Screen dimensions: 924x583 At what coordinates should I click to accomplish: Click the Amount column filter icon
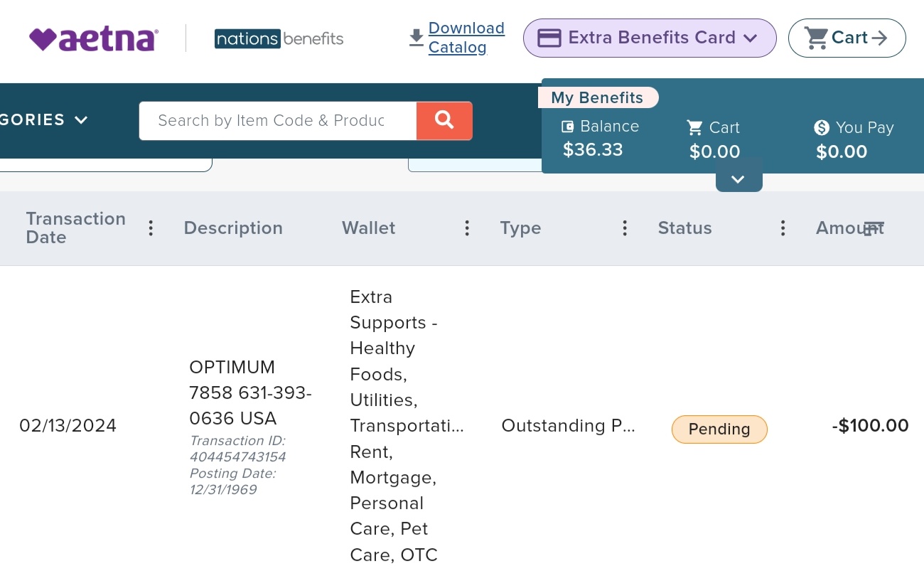pyautogui.click(x=874, y=228)
